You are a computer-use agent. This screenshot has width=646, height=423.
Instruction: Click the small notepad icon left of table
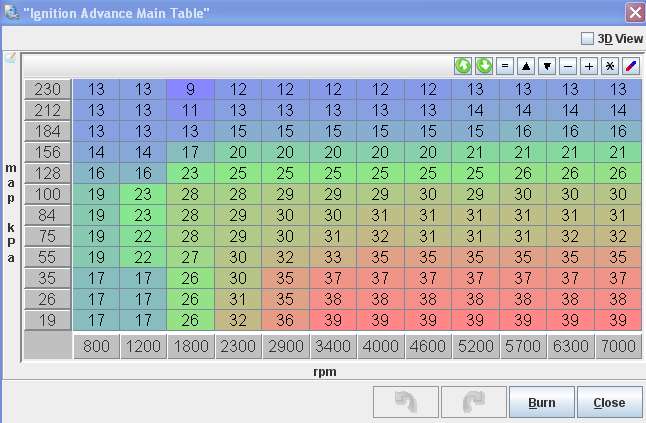[x=10, y=57]
